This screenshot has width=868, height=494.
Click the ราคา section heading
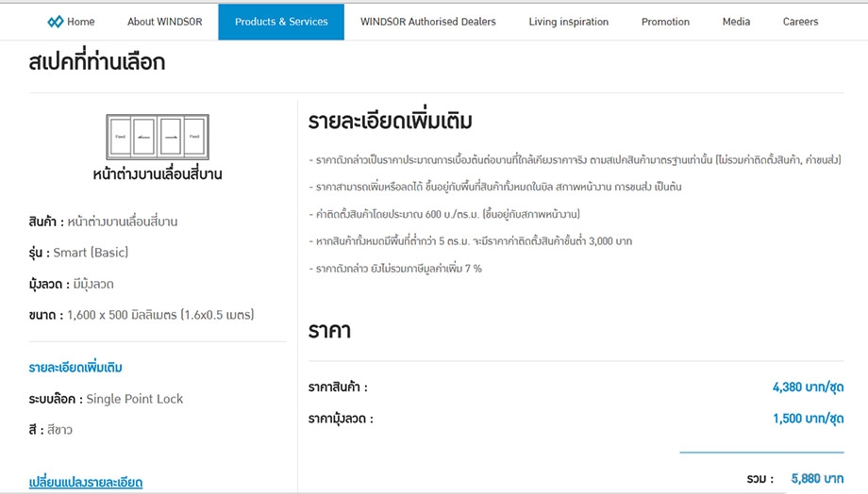[329, 331]
